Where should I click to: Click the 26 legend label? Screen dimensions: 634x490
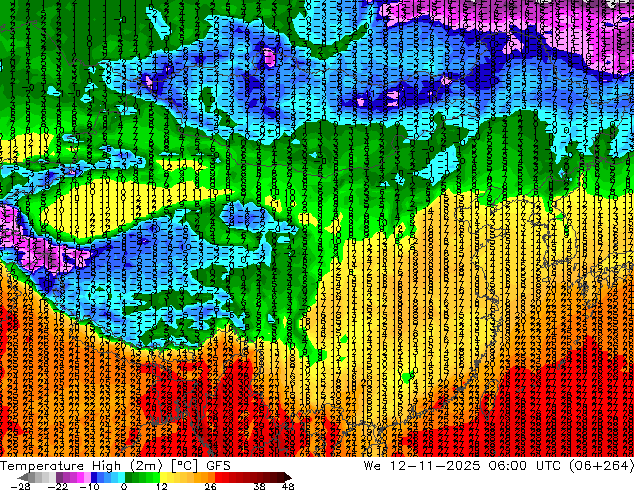tap(210, 486)
